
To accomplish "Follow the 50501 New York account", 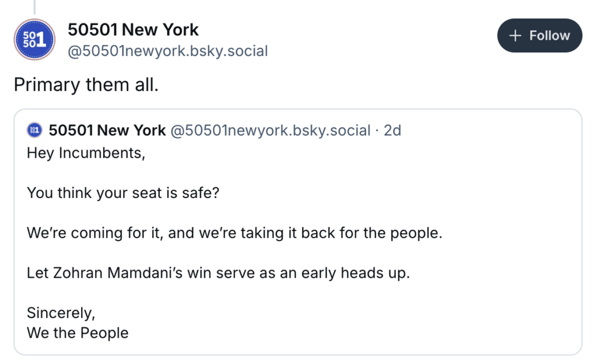I will tap(539, 36).
